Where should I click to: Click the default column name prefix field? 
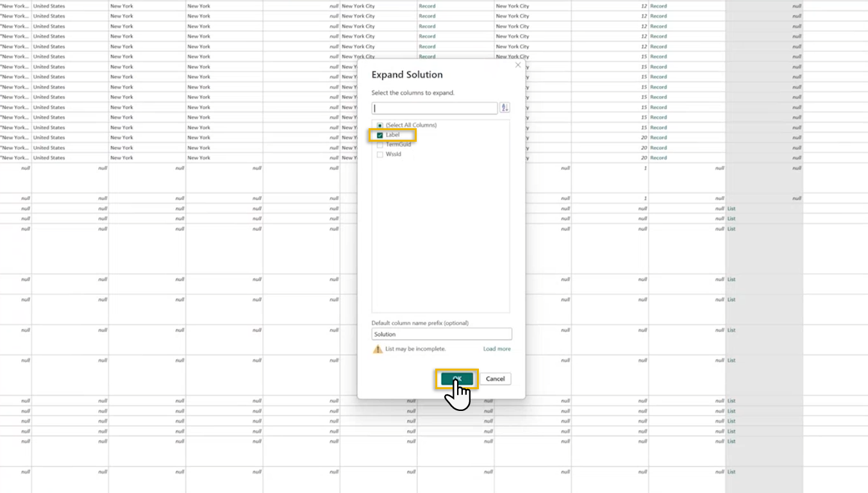pyautogui.click(x=441, y=334)
